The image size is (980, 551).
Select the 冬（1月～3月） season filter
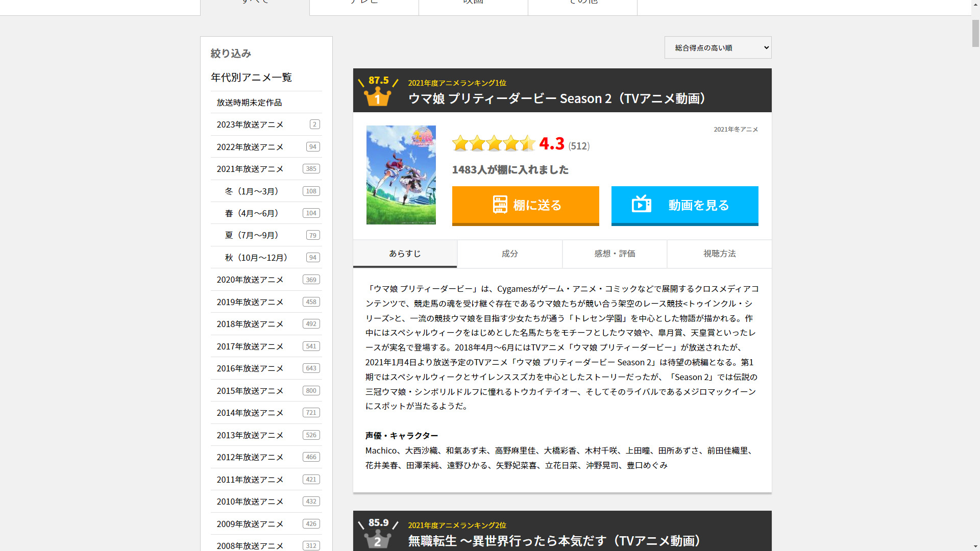pyautogui.click(x=252, y=191)
